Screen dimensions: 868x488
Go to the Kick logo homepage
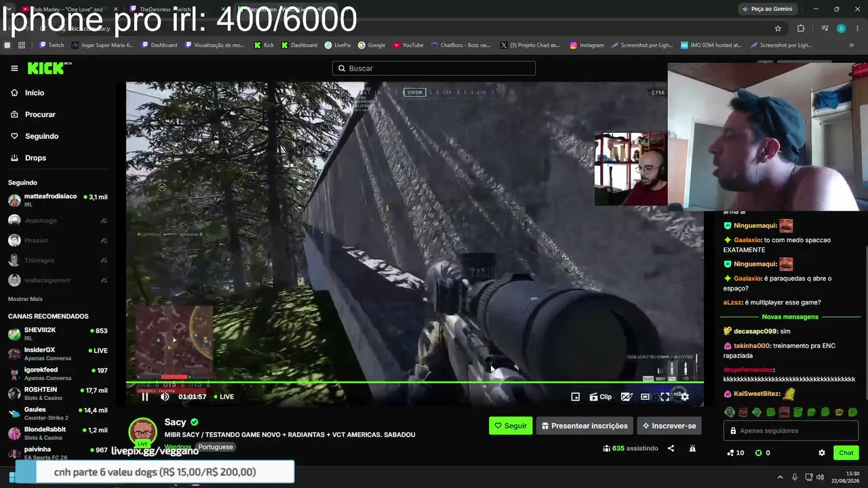tap(49, 68)
